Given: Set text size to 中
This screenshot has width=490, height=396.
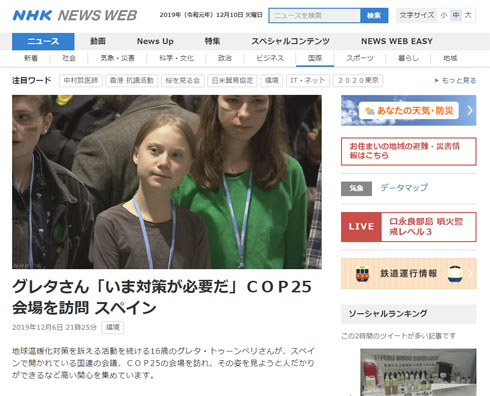Looking at the screenshot, I should click(x=456, y=15).
